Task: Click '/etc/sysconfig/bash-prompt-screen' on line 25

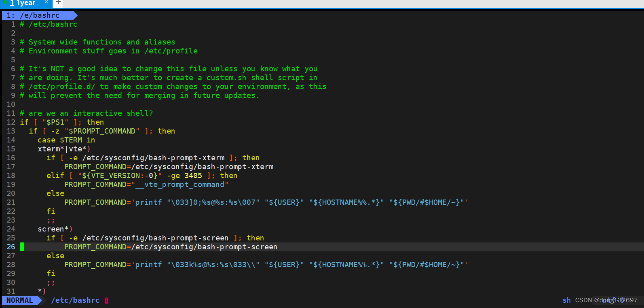Action: click(155, 238)
